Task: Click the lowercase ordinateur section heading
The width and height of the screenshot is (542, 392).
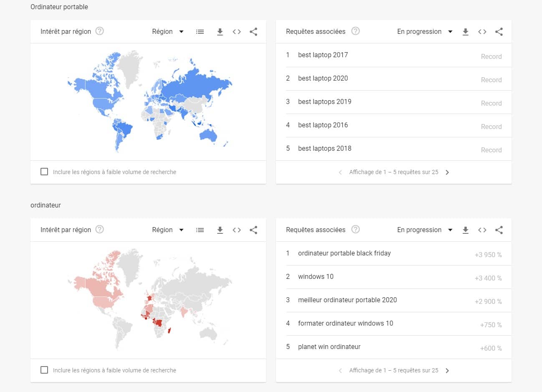Action: [46, 205]
